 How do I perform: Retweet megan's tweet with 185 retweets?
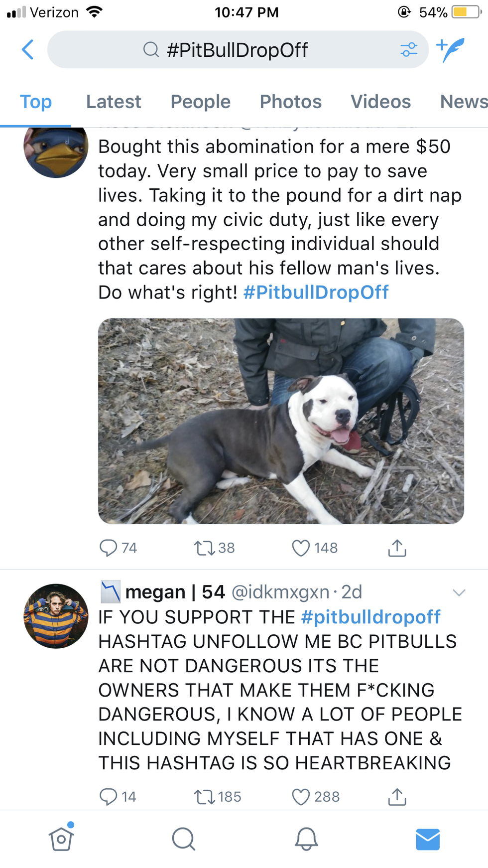(204, 797)
